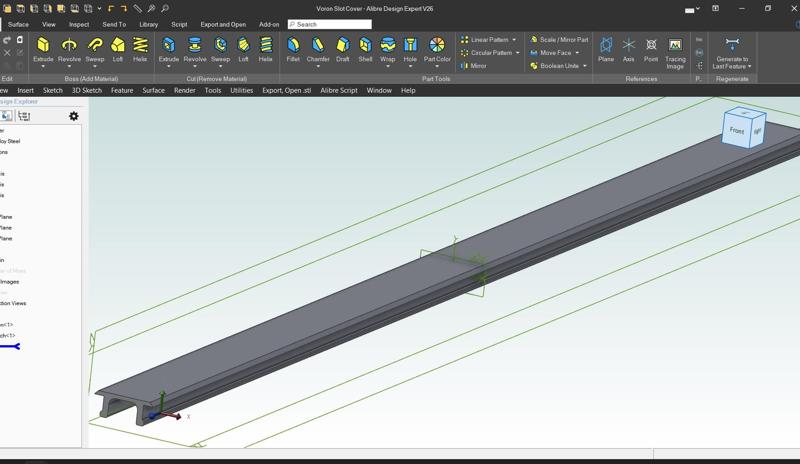Image resolution: width=800 pixels, height=464 pixels.
Task: Open the Script ribbon tab
Action: pos(179,25)
